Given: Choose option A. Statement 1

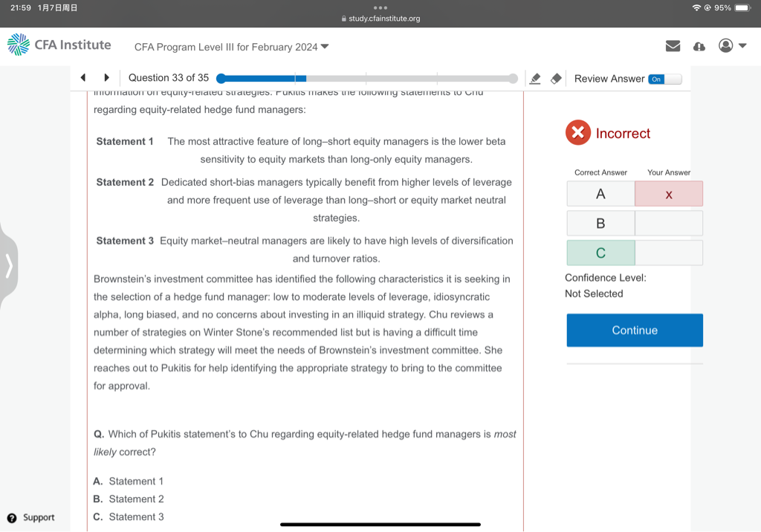Looking at the screenshot, I should tap(128, 481).
